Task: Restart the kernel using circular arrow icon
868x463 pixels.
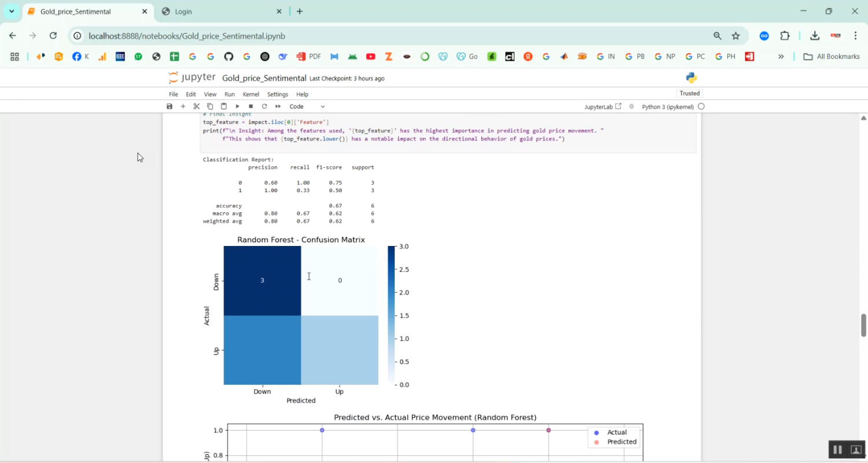Action: tap(264, 106)
